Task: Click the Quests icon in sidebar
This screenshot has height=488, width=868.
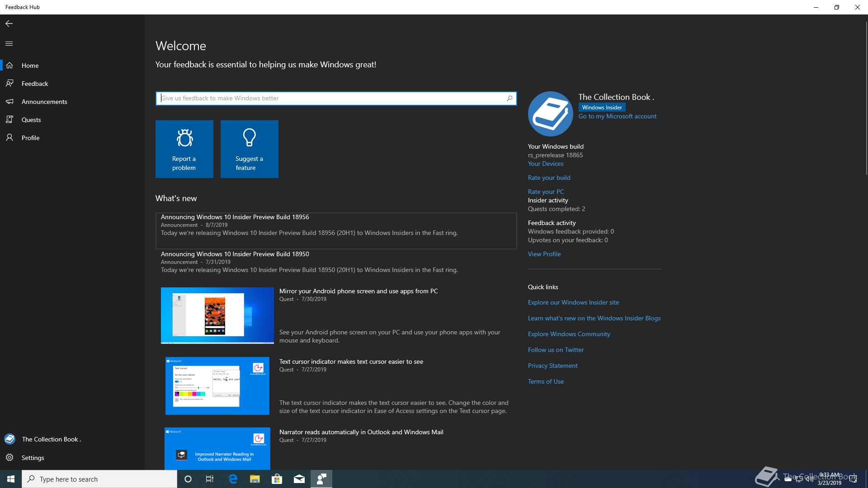Action: click(9, 120)
